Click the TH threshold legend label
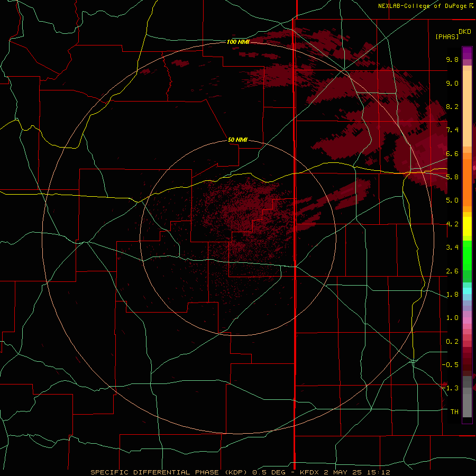The height and width of the screenshot is (476, 476). click(454, 412)
